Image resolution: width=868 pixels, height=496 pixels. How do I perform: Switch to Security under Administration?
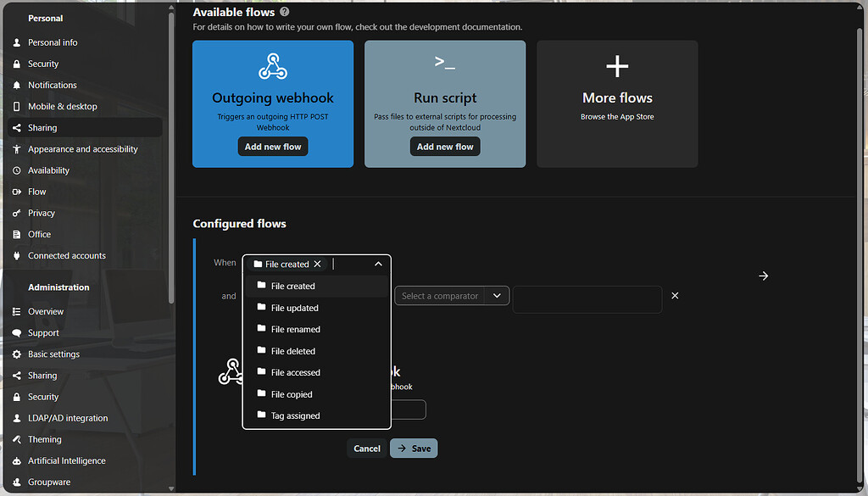click(x=42, y=396)
